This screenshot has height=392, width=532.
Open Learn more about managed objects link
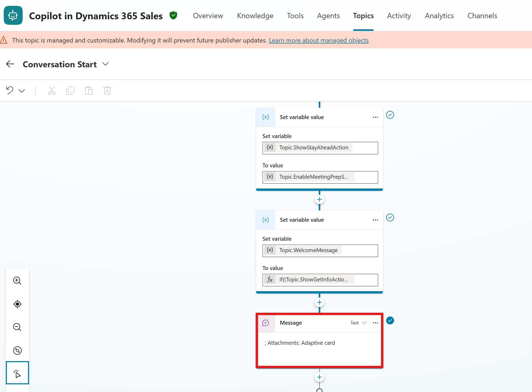point(318,40)
